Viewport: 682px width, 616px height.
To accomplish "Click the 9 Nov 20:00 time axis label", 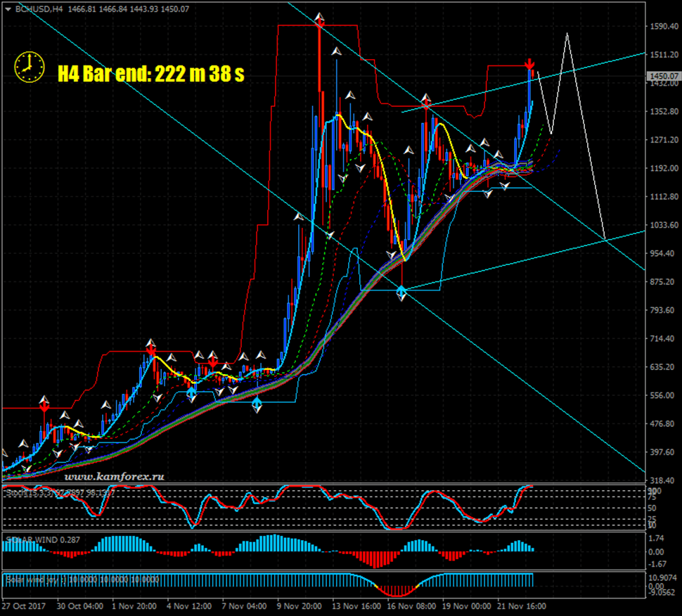I will pos(300,605).
